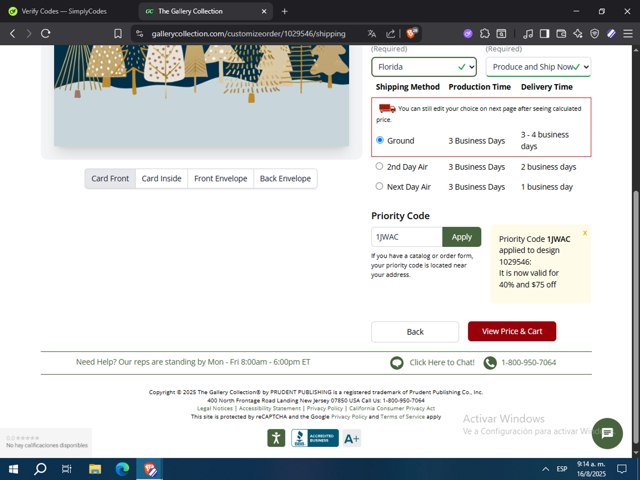Viewport: 640px width, 480px height.
Task: Open California Consumer Privacy Act link
Action: [392, 408]
